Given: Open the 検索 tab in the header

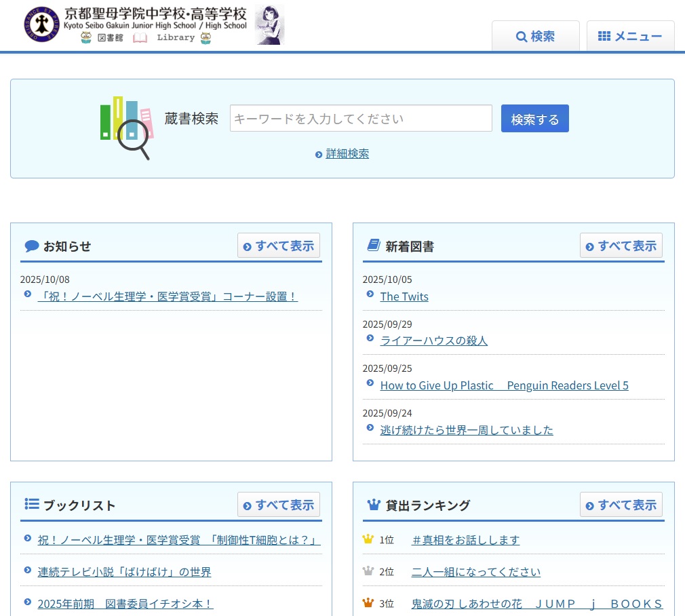Looking at the screenshot, I should (535, 37).
